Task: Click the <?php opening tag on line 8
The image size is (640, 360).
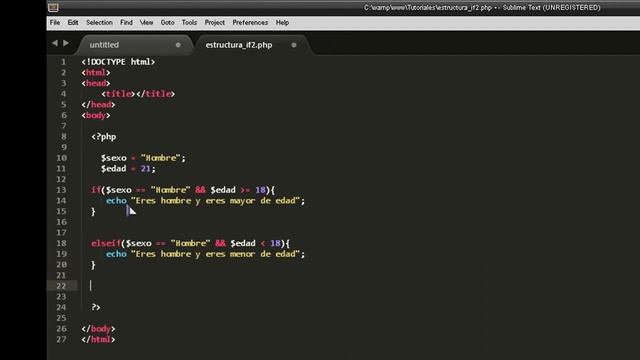Action: (104, 137)
